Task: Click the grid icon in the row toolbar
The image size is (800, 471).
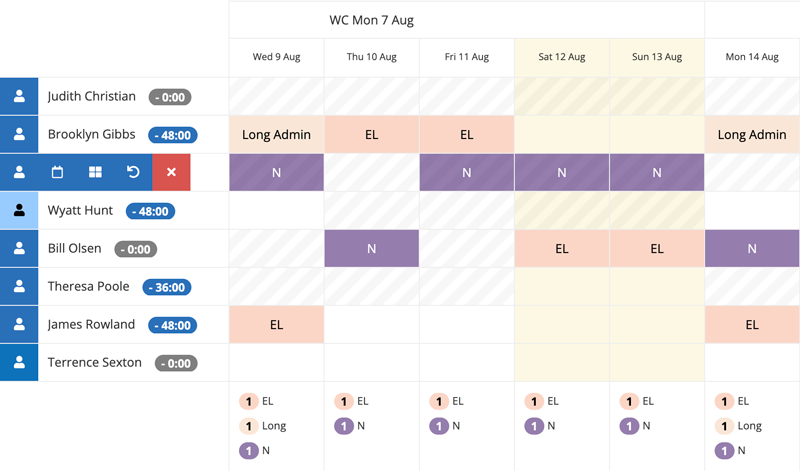Action: (x=95, y=172)
